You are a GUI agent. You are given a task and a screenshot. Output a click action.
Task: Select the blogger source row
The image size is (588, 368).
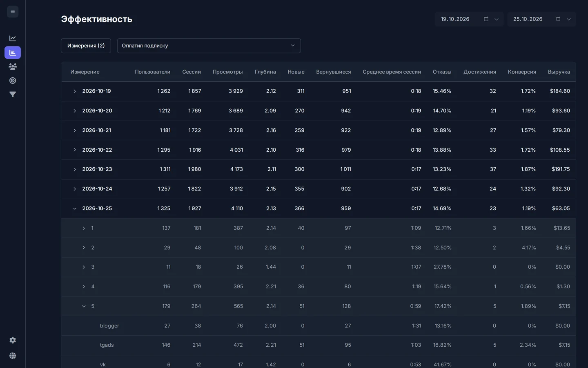coord(318,326)
